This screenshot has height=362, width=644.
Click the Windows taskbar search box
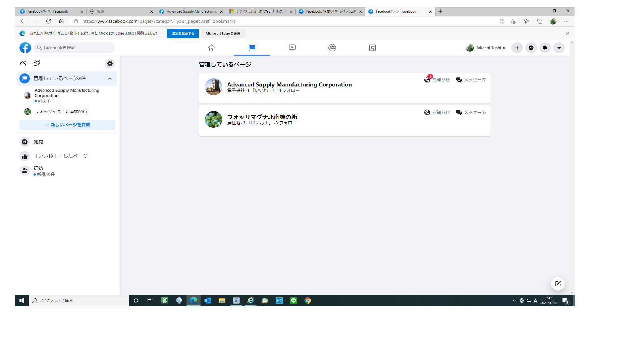point(79,301)
